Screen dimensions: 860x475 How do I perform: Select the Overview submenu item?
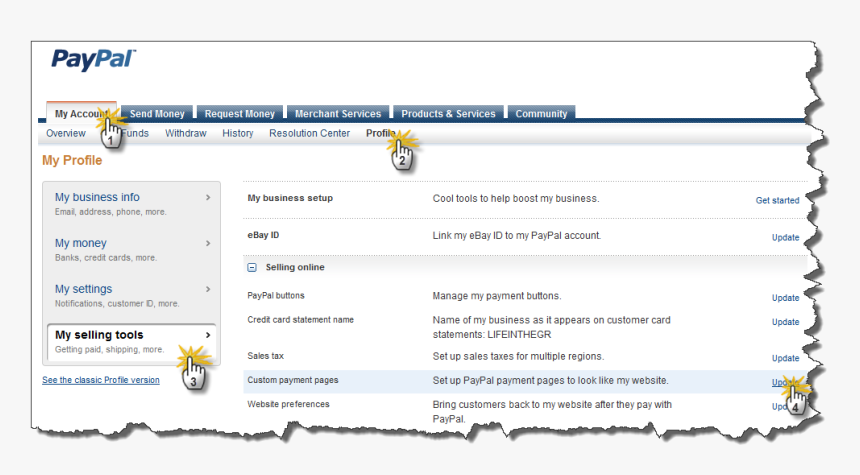pyautogui.click(x=66, y=133)
